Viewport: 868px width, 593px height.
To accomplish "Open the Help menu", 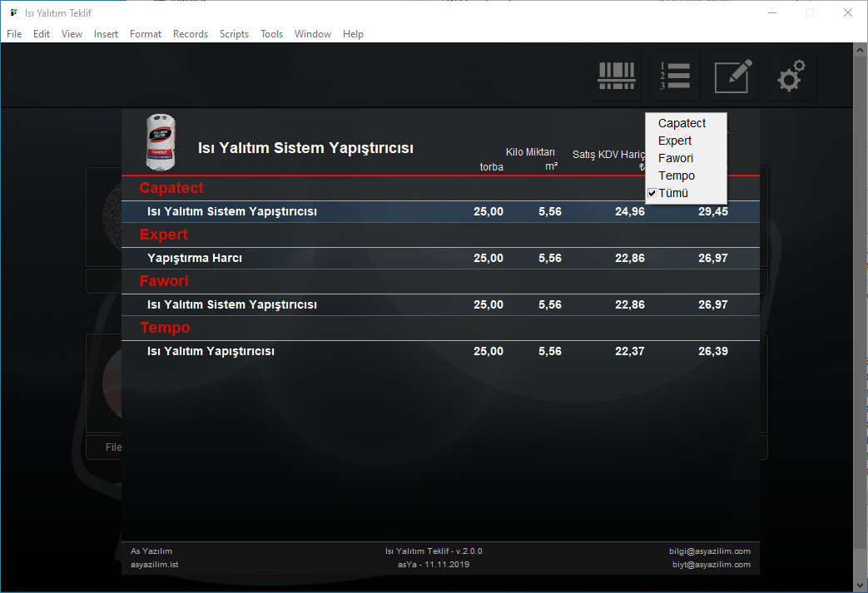I will point(353,34).
